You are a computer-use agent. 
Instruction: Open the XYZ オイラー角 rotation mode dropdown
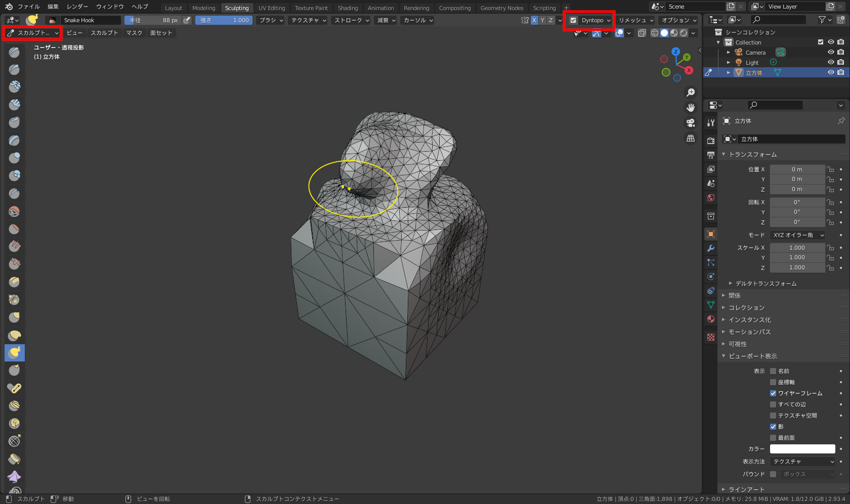coord(798,235)
